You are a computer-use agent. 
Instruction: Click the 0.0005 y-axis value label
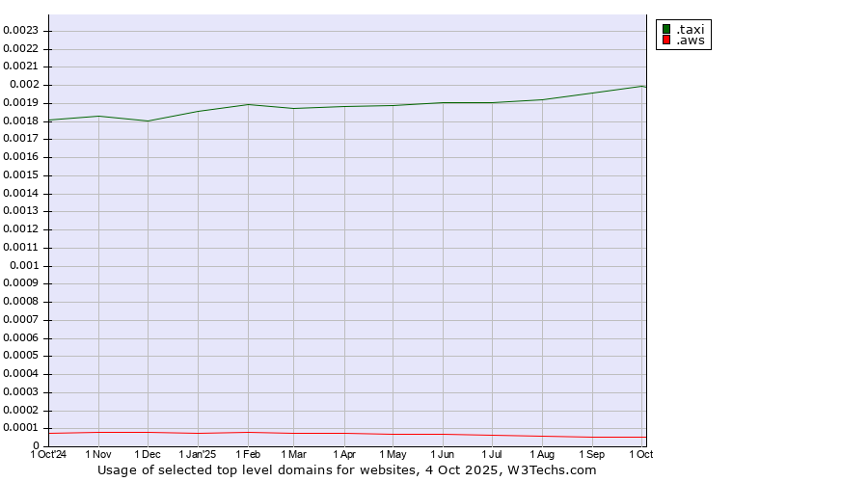pos(19,356)
